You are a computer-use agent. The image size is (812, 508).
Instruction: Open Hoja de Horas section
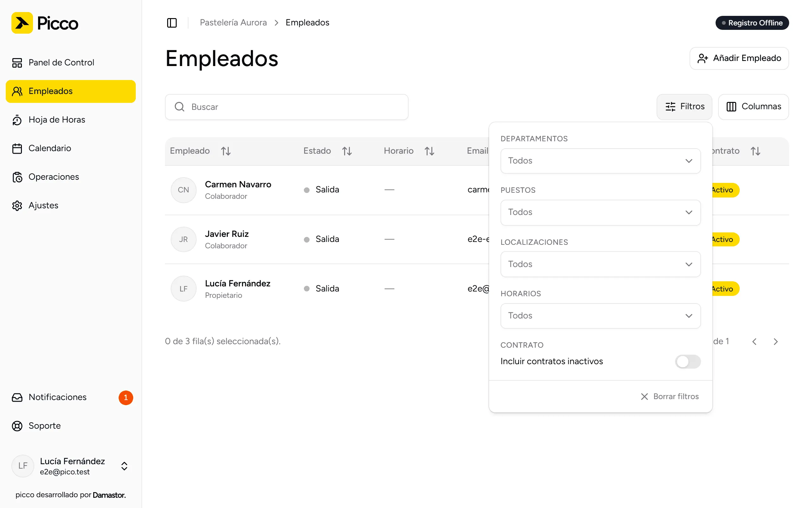click(70, 120)
